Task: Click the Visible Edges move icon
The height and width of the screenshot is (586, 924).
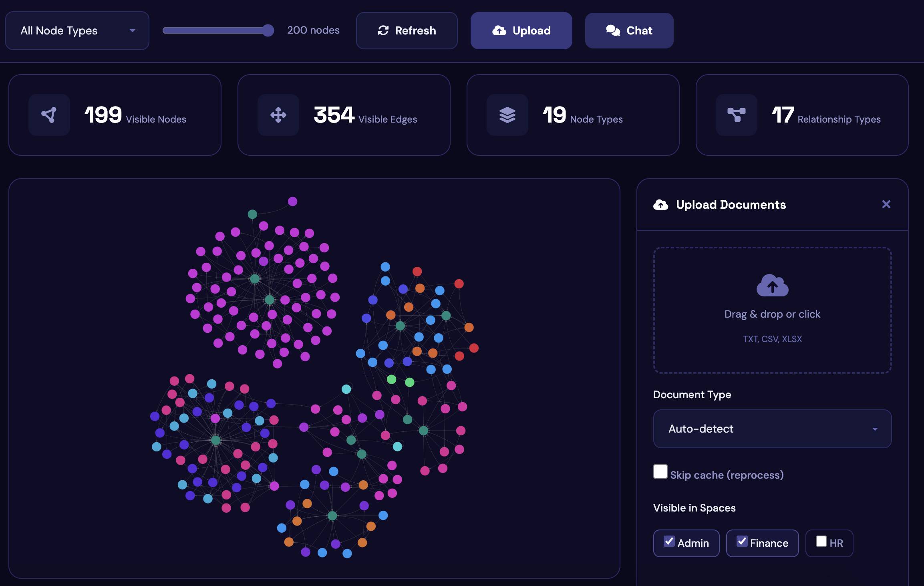Action: click(x=278, y=115)
